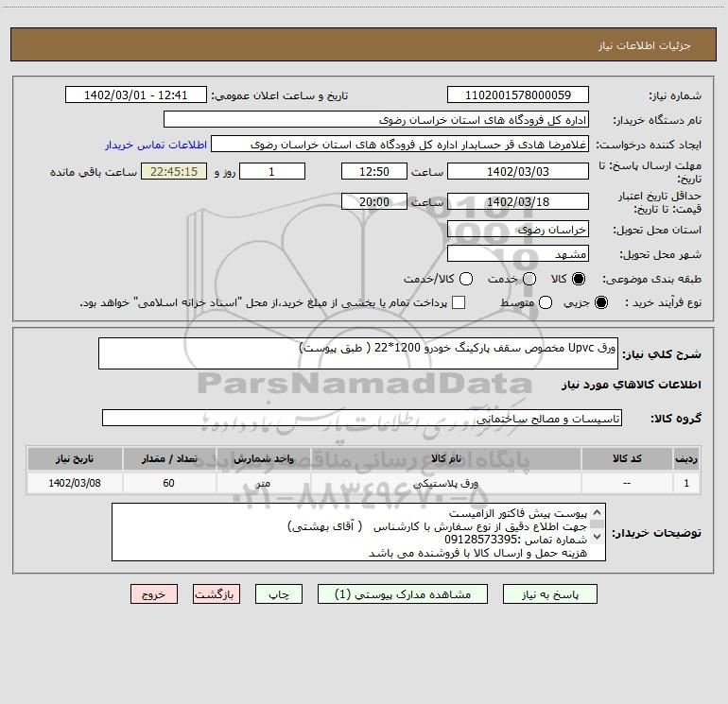This screenshot has width=728, height=704.
Task: Click the buyer organization name field
Action: [376, 120]
